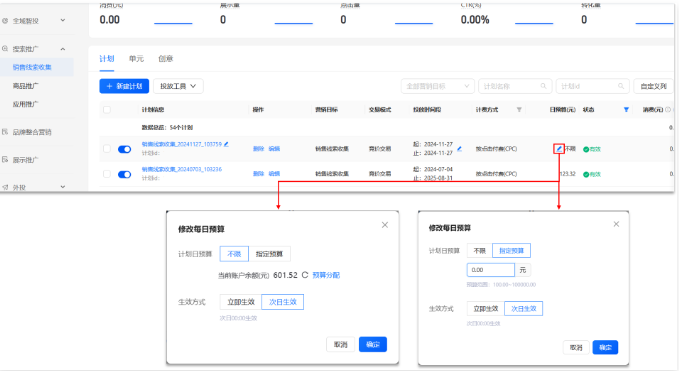
Task: Focus the 计划名称 search field
Action: 515,86
